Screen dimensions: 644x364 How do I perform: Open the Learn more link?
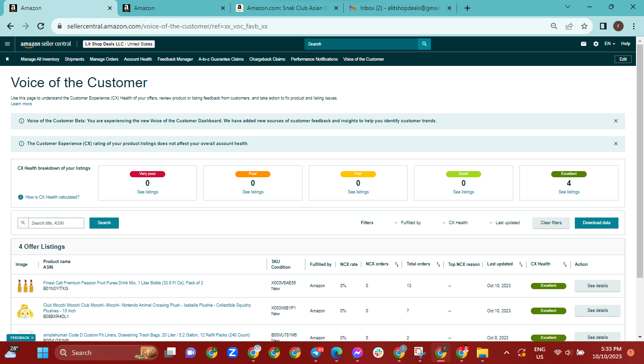(x=21, y=104)
